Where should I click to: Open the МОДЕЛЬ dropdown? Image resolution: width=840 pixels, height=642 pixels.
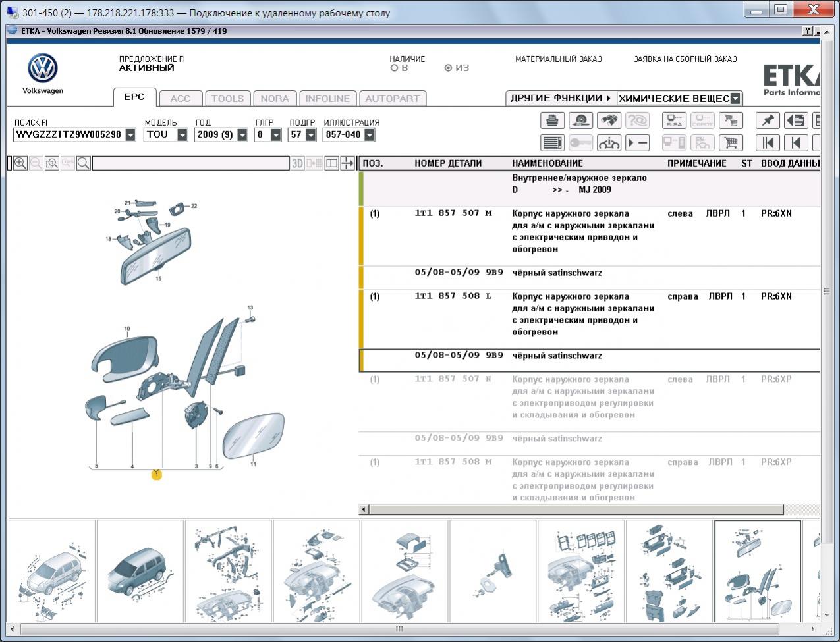point(182,134)
